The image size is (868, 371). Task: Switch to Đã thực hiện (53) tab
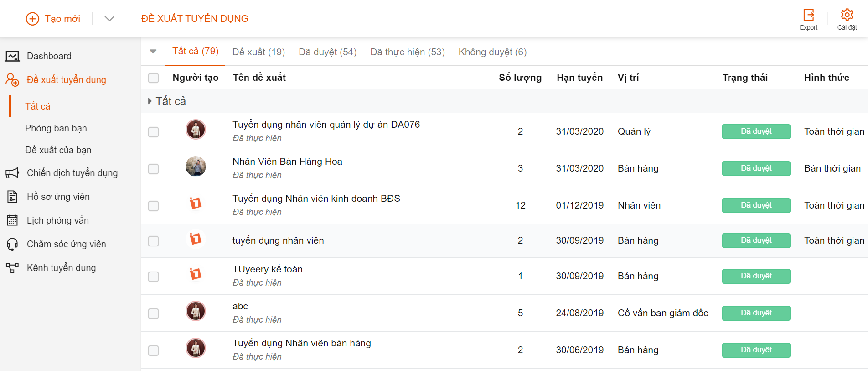point(408,52)
